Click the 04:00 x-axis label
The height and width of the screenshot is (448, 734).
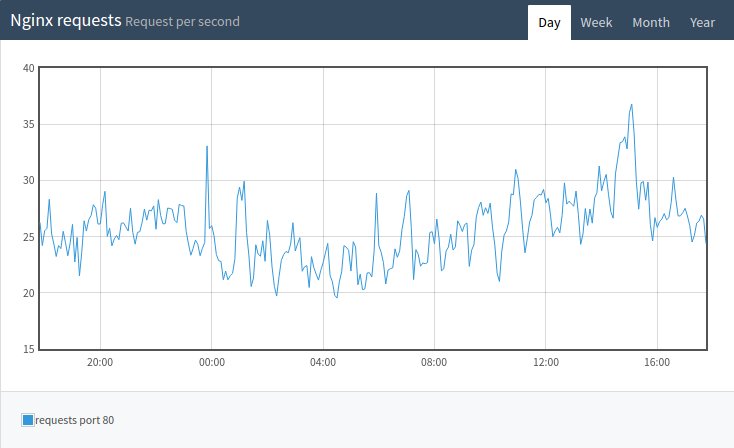tap(323, 362)
